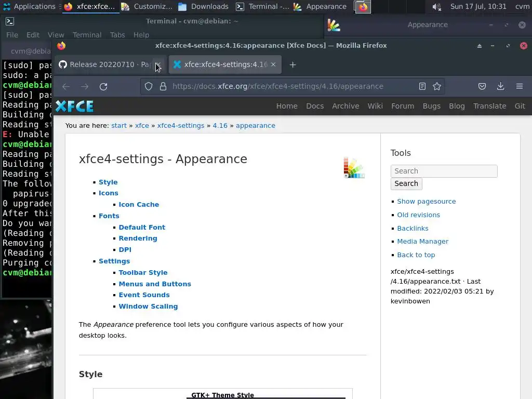Image resolution: width=532 pixels, height=399 pixels.
Task: Open Terminal menu in Terminal window
Action: point(87,35)
